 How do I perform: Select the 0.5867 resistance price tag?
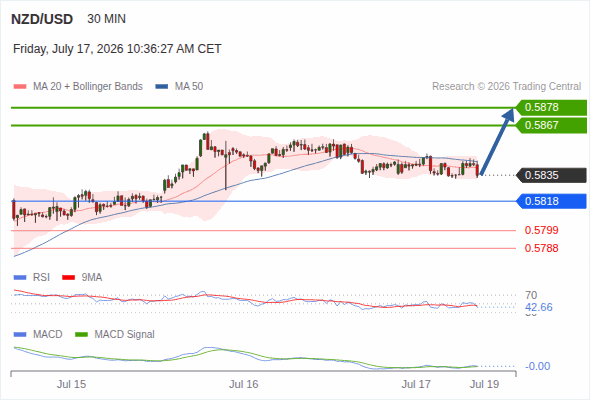(551, 125)
